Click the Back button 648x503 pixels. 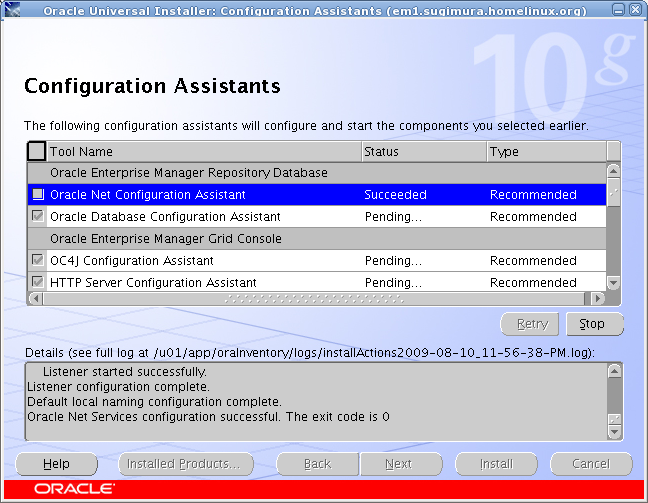pos(317,464)
